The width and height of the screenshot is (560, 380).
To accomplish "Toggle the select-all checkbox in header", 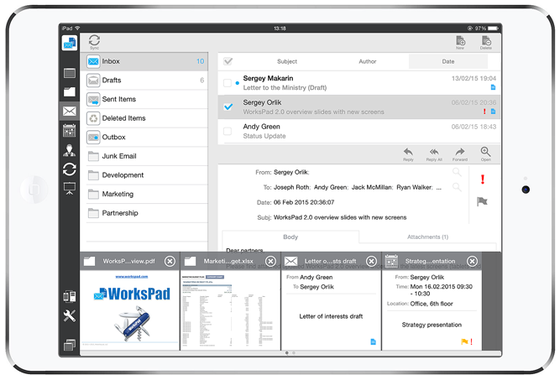I will pyautogui.click(x=228, y=61).
